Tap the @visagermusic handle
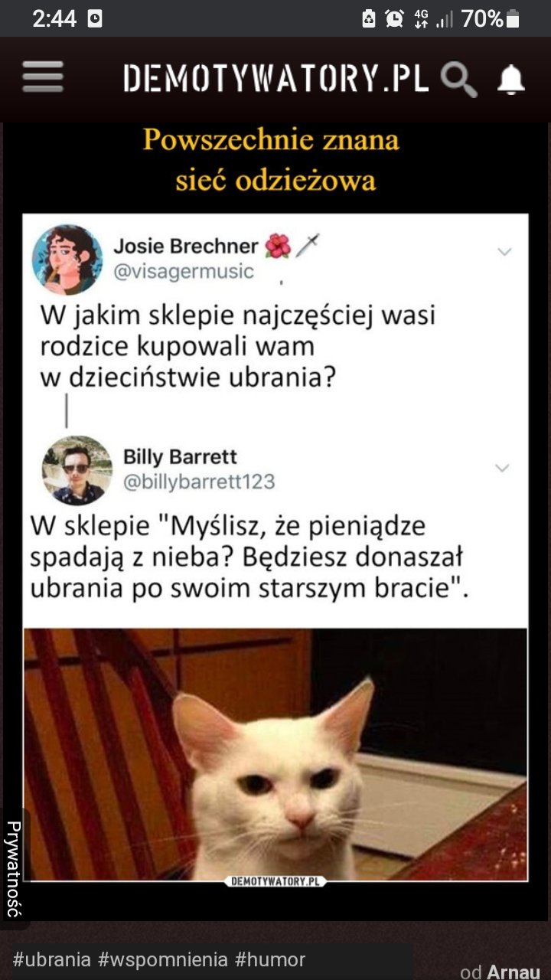The image size is (551, 980). pyautogui.click(x=184, y=272)
